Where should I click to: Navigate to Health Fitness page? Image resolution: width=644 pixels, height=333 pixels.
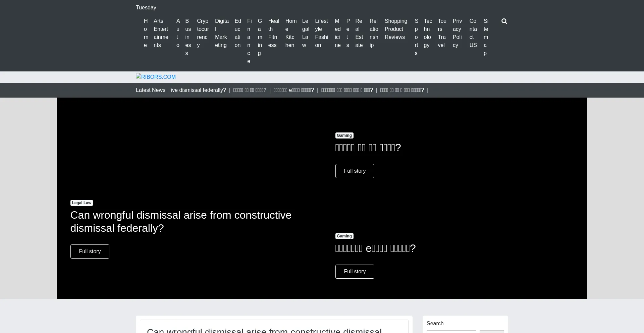[x=273, y=33]
